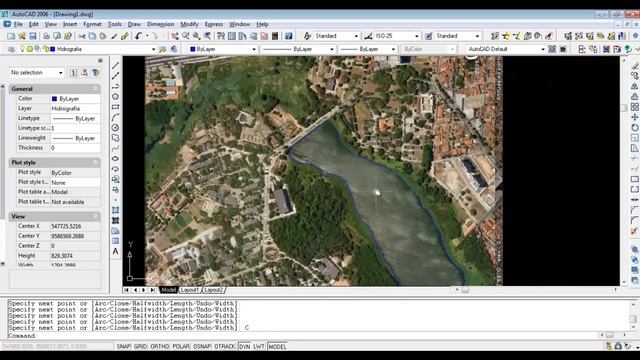Open the Dimension menu
Viewport: 640px width, 360px height.
coord(160,24)
